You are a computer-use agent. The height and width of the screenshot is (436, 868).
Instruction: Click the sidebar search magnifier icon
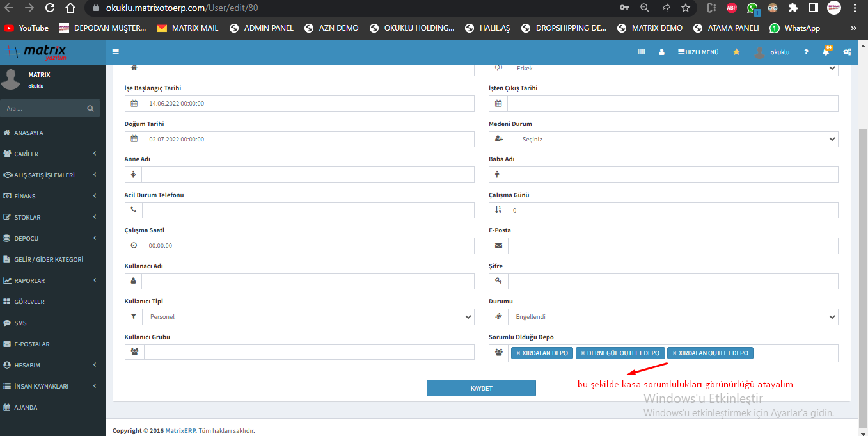click(x=91, y=109)
